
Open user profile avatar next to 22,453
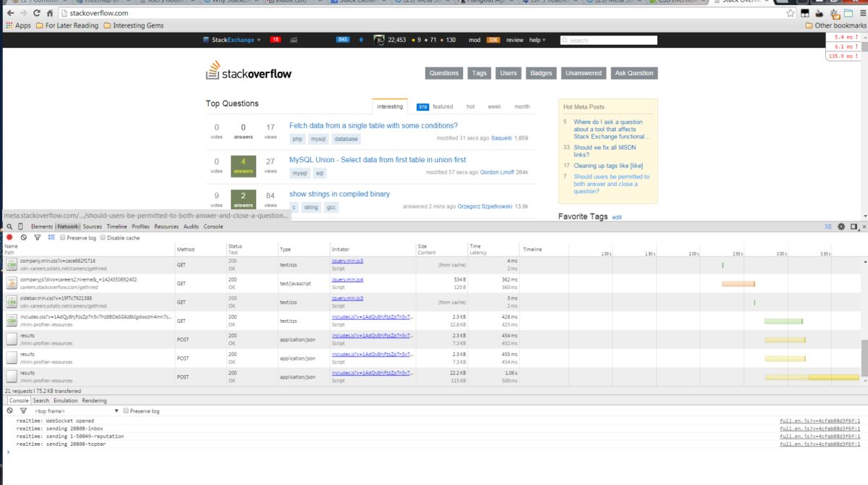tap(379, 40)
